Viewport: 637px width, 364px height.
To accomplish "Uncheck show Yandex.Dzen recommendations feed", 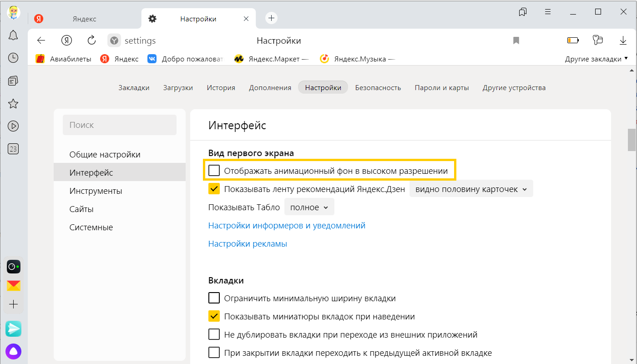I will (214, 189).
